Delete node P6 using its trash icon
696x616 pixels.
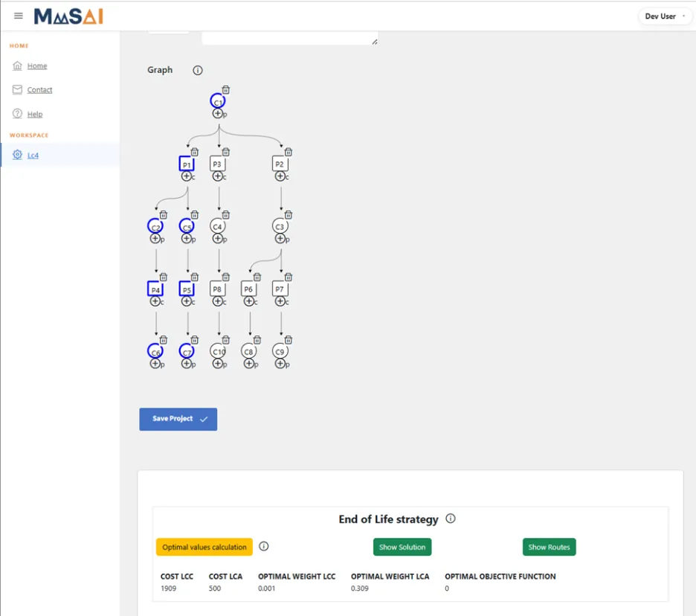coord(257,277)
